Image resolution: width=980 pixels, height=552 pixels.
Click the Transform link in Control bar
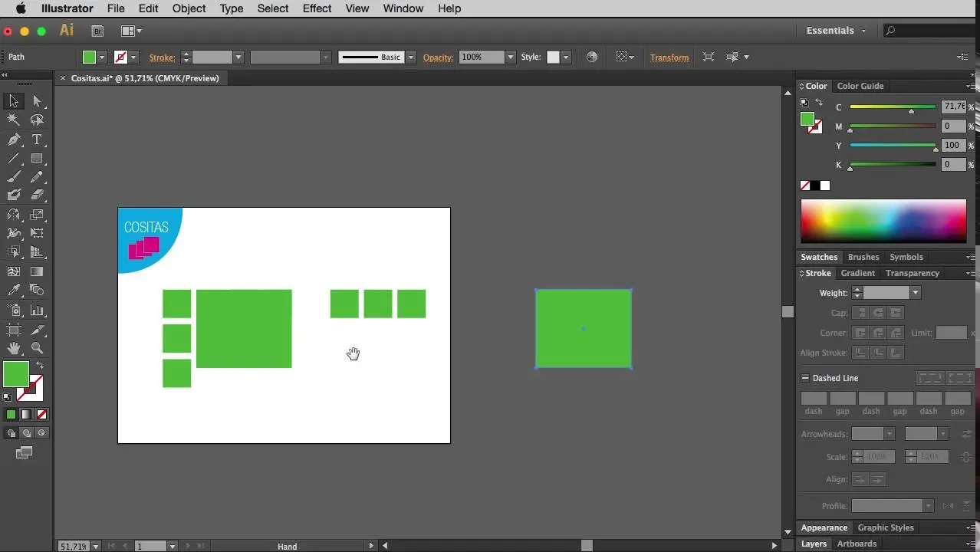(x=669, y=57)
